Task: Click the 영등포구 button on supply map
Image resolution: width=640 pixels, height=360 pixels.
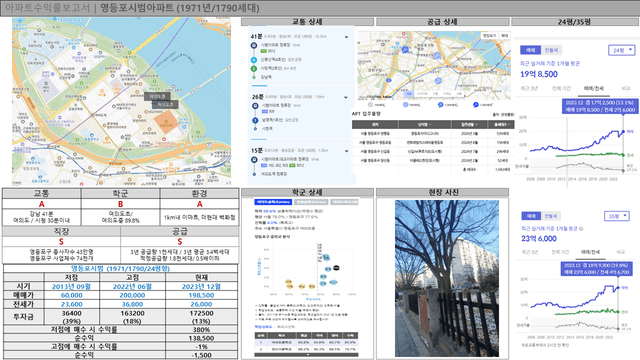Action: point(489,36)
